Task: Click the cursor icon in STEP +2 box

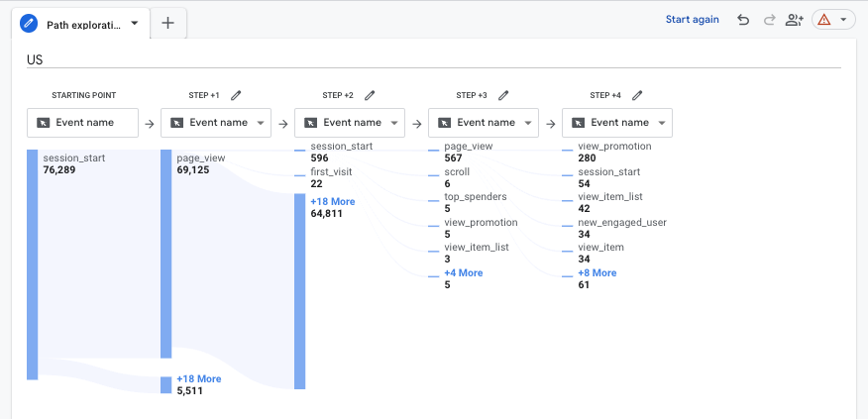Action: click(x=310, y=123)
